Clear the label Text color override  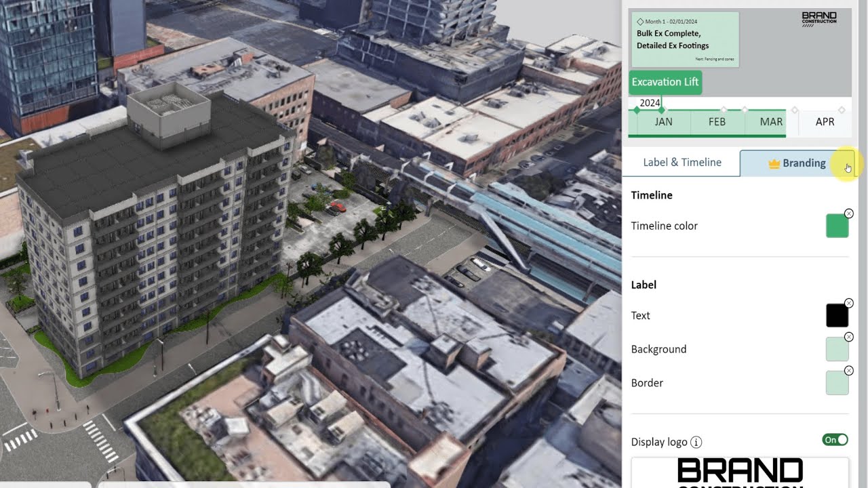[x=849, y=303]
